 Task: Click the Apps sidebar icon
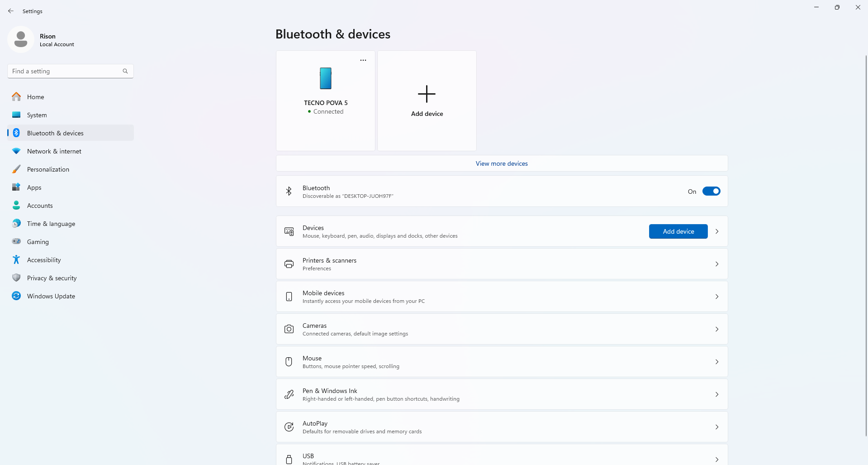[x=16, y=187]
